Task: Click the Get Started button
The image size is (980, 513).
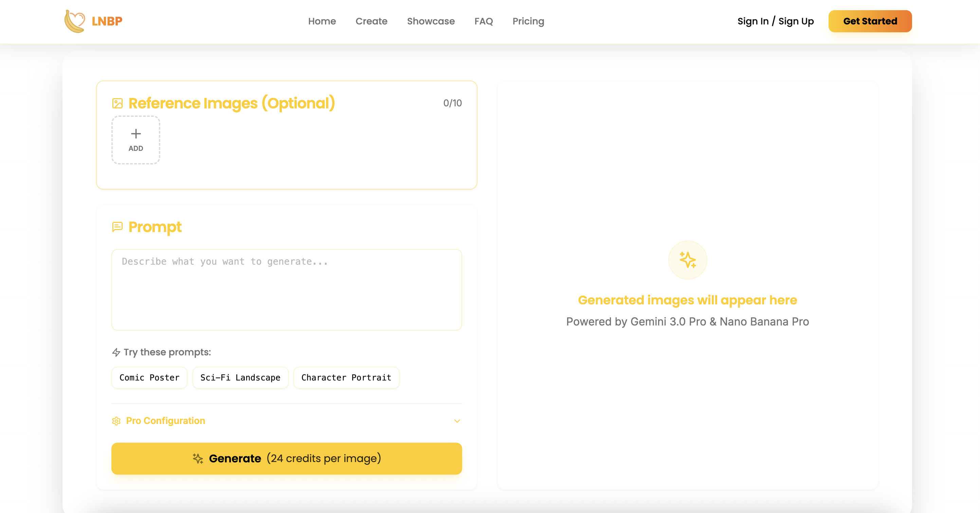Action: pos(870,21)
